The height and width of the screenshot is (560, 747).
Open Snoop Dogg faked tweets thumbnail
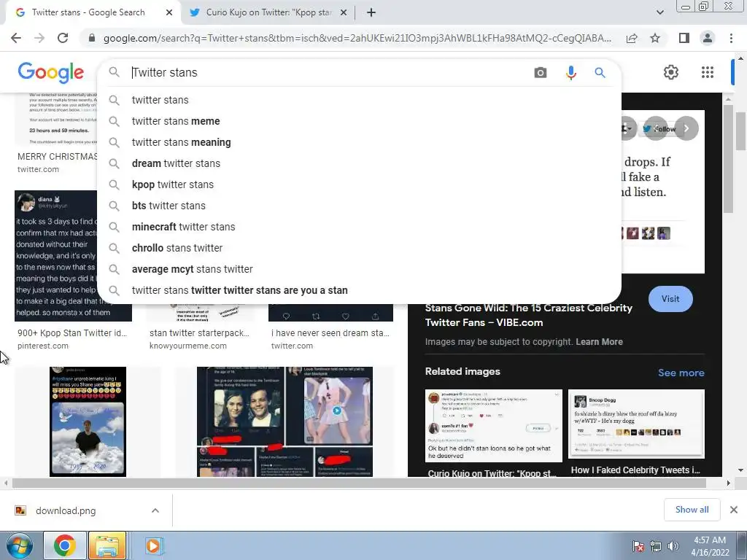click(x=636, y=424)
